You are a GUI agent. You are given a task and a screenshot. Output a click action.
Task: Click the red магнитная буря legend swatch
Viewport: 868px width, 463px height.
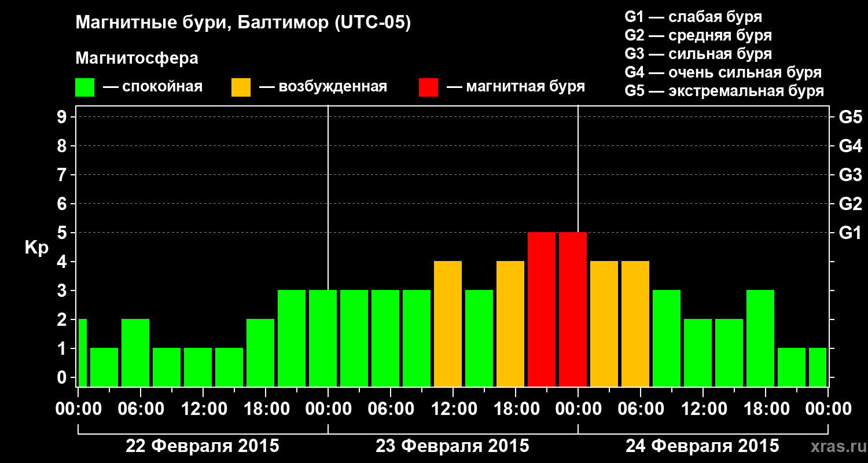click(428, 87)
